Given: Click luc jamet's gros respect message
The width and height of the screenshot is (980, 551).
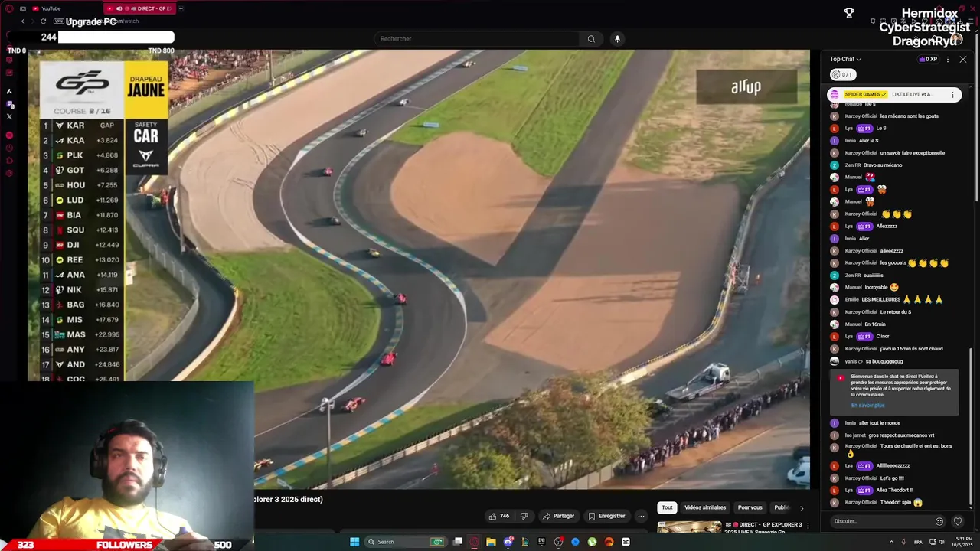Looking at the screenshot, I should pos(901,435).
